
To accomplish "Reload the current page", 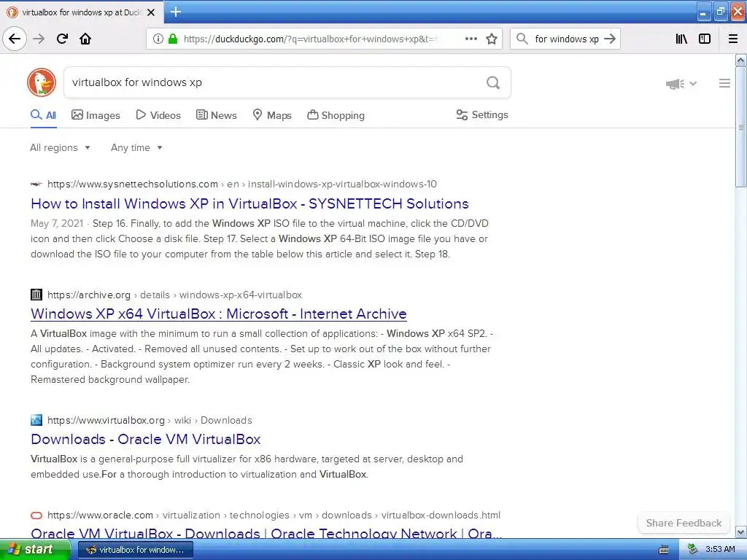I will [62, 39].
